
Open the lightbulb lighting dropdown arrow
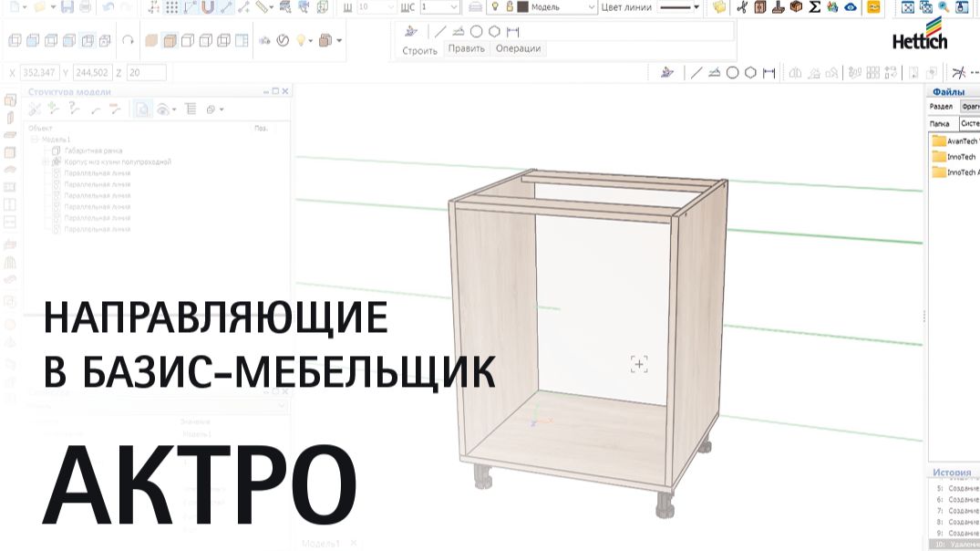[310, 41]
